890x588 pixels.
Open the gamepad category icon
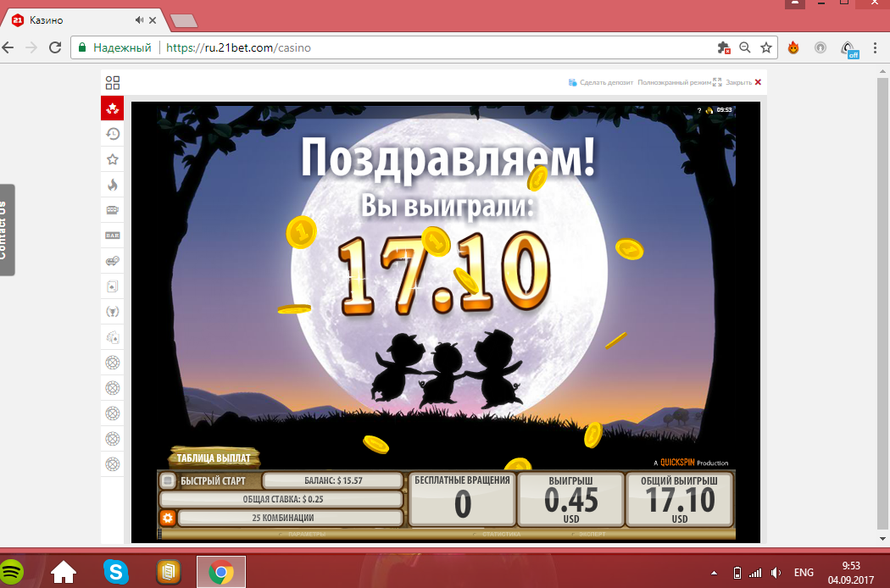click(x=113, y=261)
